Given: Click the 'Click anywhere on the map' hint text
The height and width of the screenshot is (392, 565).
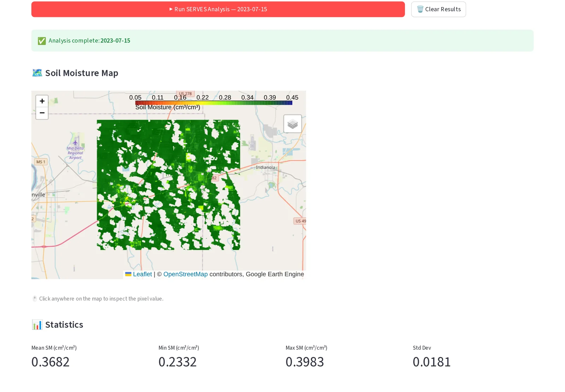Looking at the screenshot, I should (101, 298).
